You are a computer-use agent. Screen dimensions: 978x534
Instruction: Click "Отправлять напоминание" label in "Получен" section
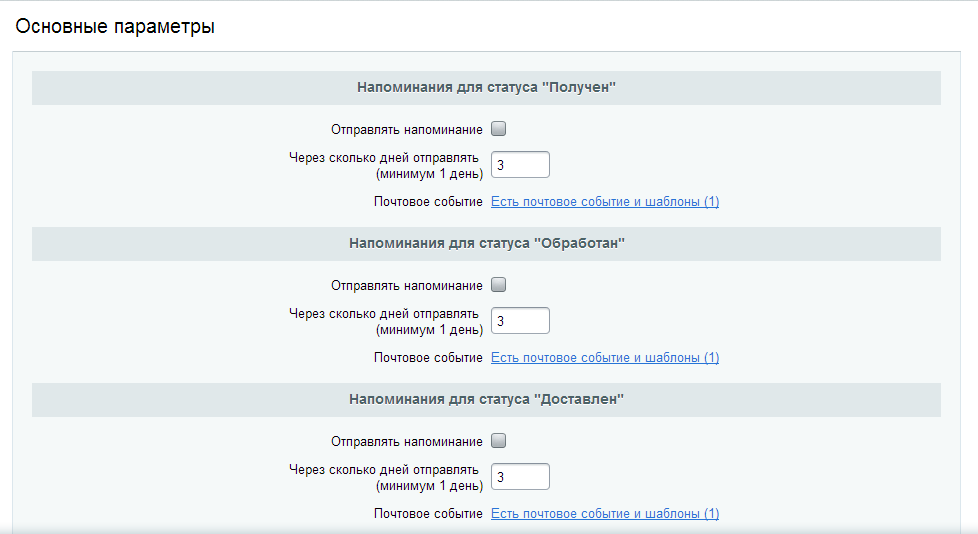tap(406, 130)
